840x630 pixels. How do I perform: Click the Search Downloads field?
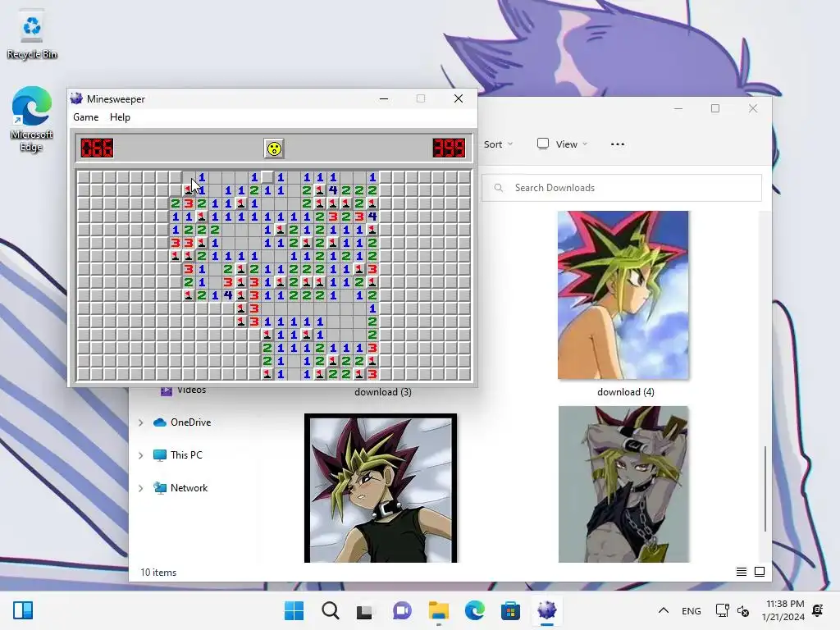622,188
